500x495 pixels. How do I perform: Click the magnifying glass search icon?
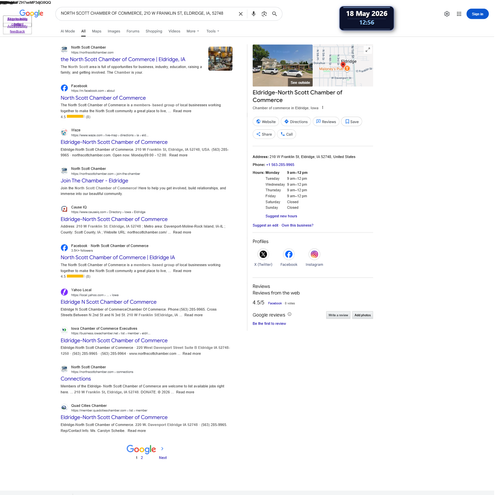click(274, 14)
